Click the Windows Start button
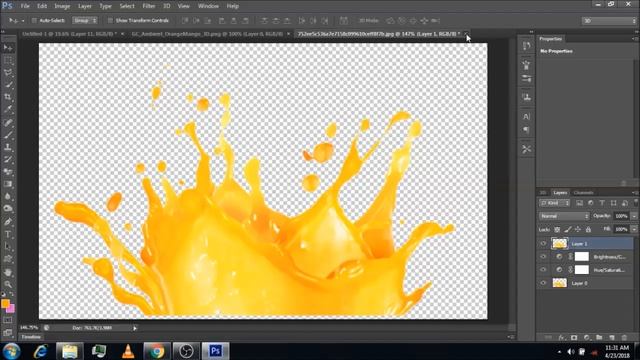 [11, 351]
